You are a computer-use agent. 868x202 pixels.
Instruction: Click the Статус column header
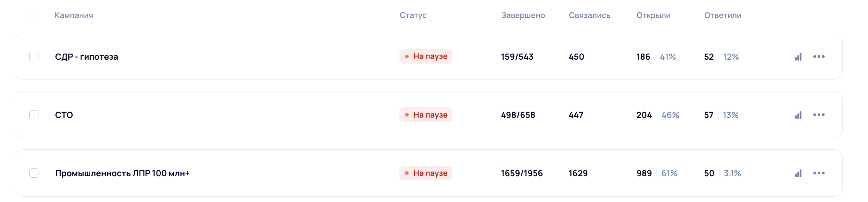click(x=413, y=16)
